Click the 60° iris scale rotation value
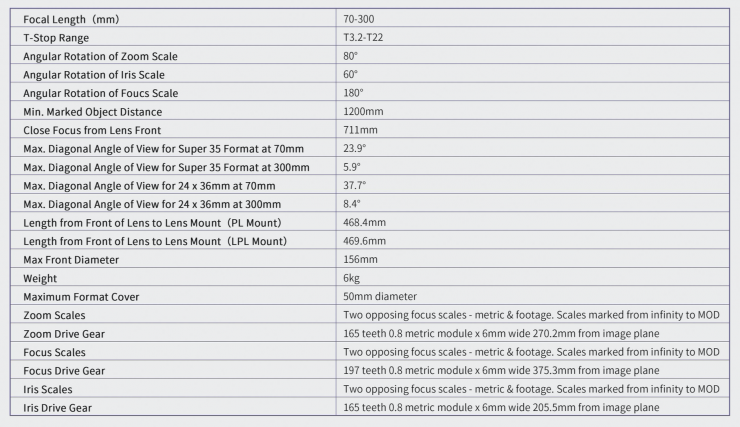This screenshot has height=427, width=740. pos(350,74)
